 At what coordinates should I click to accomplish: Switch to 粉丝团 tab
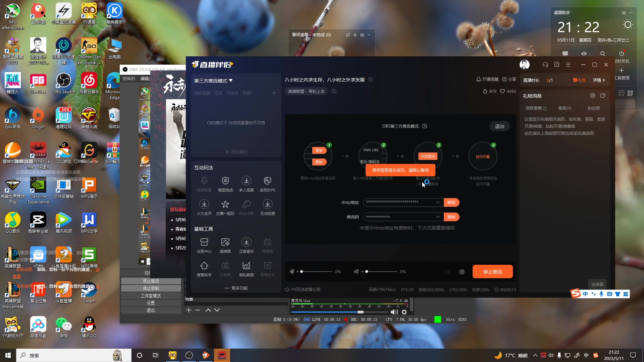(593, 108)
